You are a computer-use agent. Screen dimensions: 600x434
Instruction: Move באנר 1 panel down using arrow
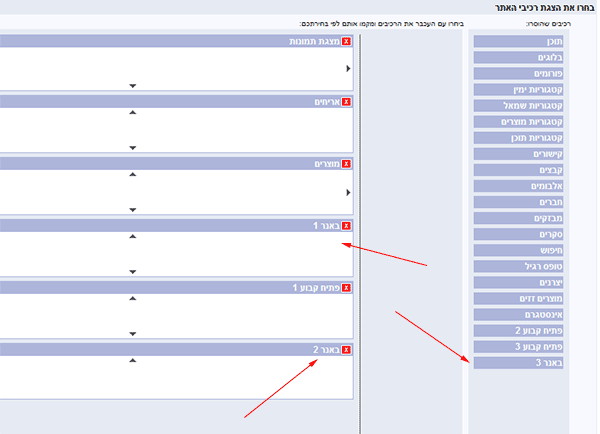(132, 271)
